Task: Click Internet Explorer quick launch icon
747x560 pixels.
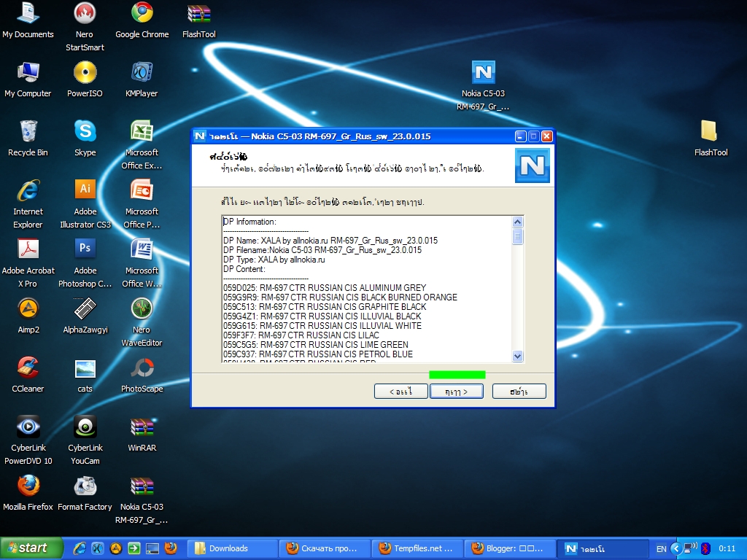Action: tap(79, 548)
